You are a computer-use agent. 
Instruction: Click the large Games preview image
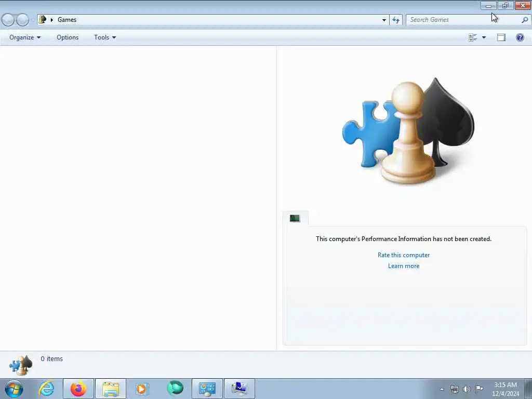coord(408,131)
